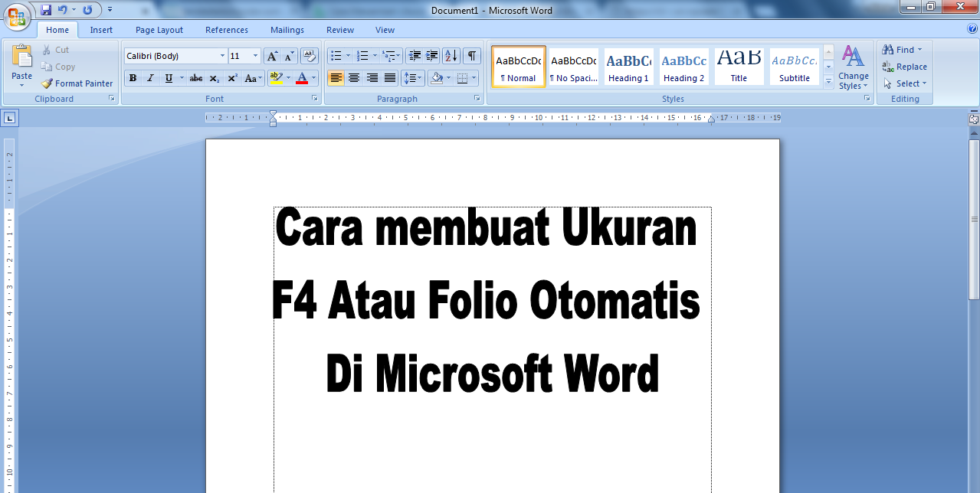The height and width of the screenshot is (493, 980).
Task: Open the multilevel list menu
Action: tap(391, 56)
